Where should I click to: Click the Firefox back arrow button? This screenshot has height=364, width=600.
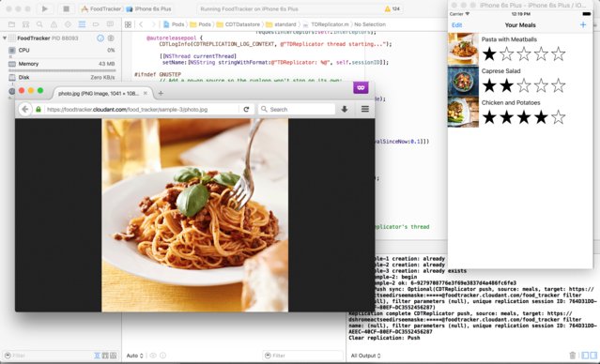[x=24, y=110]
